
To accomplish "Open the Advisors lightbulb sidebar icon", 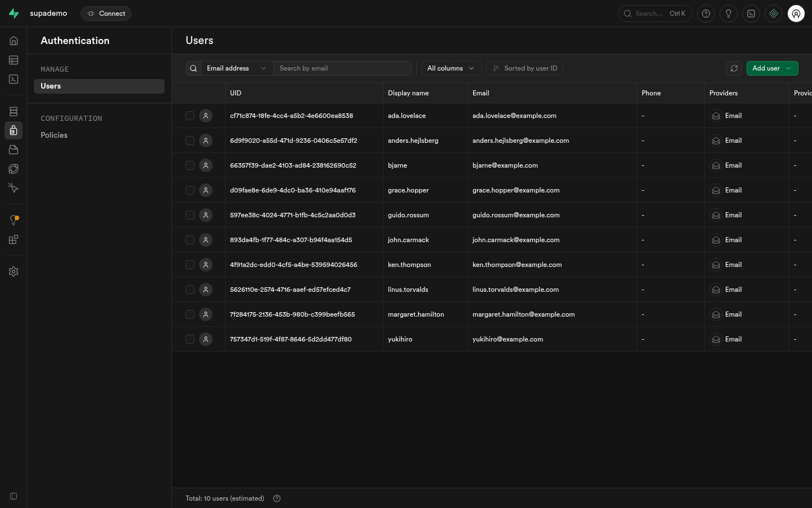I will pyautogui.click(x=14, y=220).
